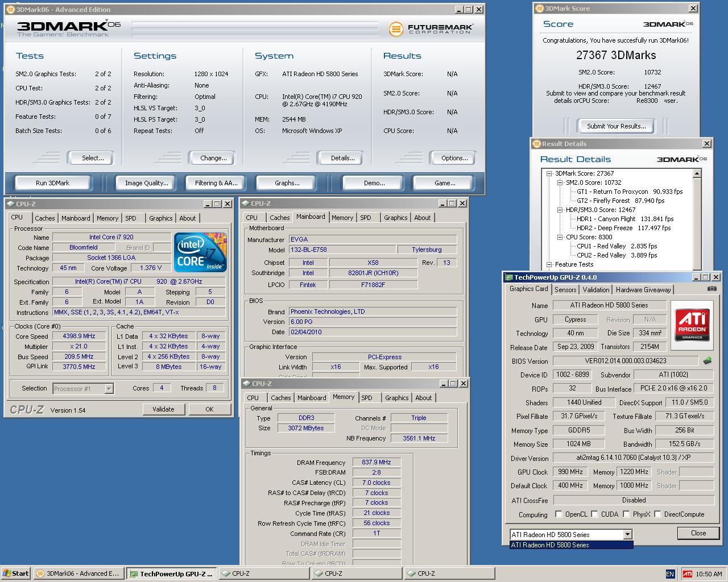Collapse the 3DMark Score: 27367 tree node
This screenshot has width=728, height=582.
549,173
